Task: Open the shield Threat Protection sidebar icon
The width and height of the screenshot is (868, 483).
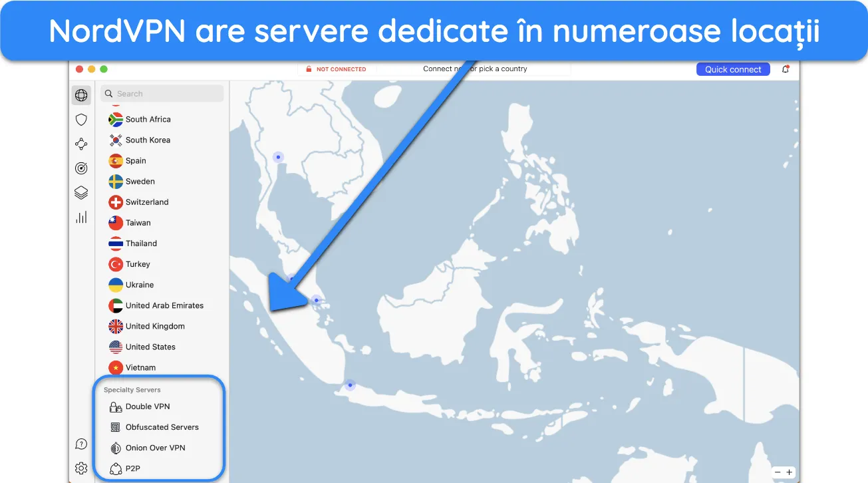Action: coord(81,120)
